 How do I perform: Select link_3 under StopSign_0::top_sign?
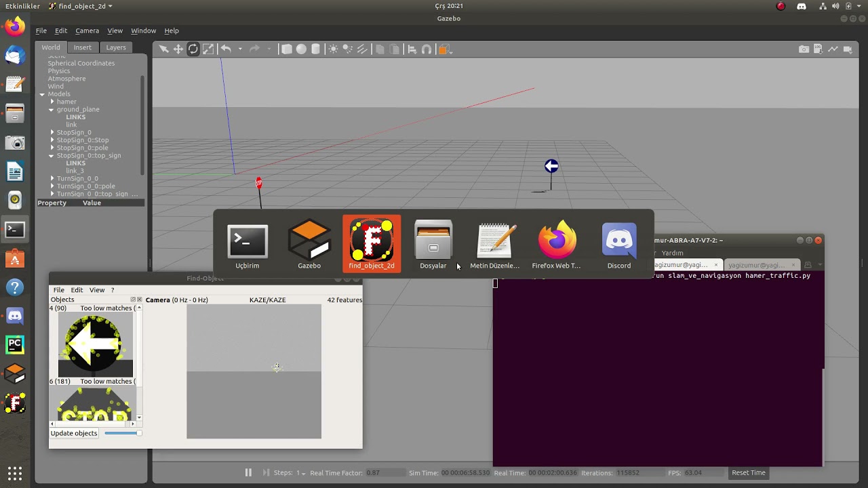click(x=75, y=171)
